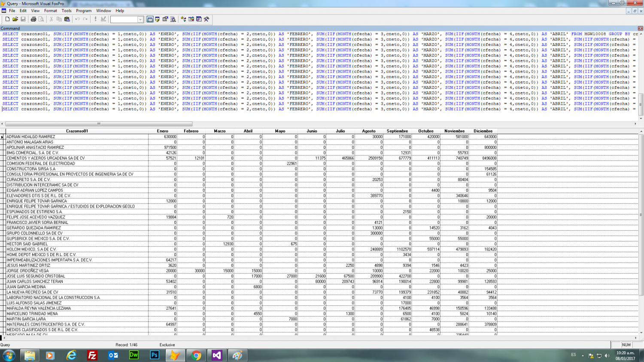This screenshot has width=644, height=362.
Task: Click the Modify Form icon
Action: pyautogui.click(x=103, y=19)
